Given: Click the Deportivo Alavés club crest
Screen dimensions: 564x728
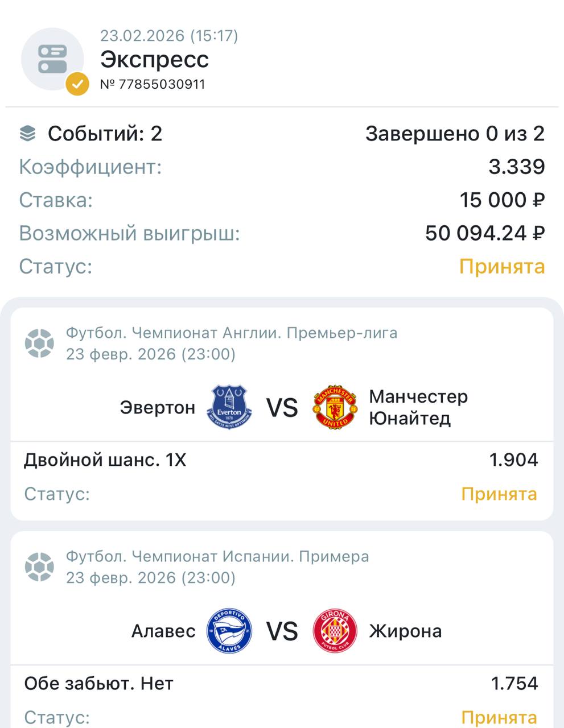Looking at the screenshot, I should (x=230, y=631).
